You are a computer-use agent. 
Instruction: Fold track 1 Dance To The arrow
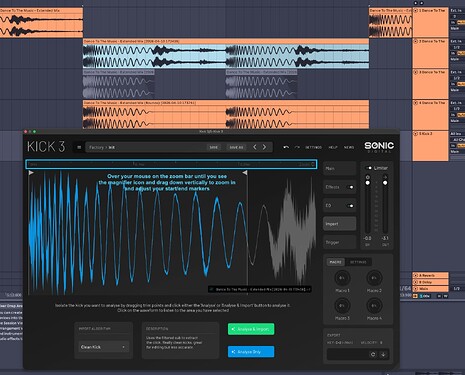[416, 11]
